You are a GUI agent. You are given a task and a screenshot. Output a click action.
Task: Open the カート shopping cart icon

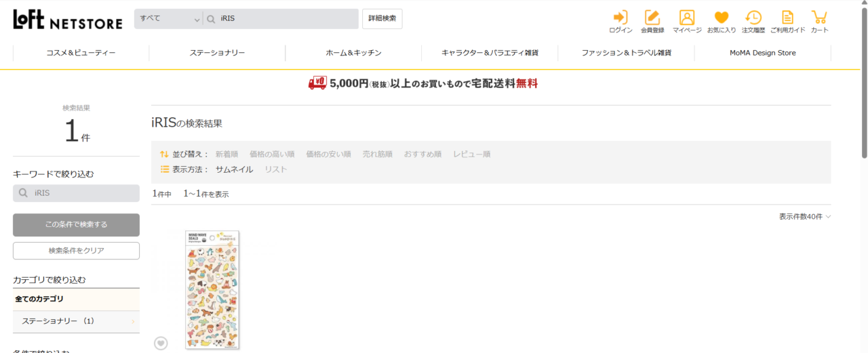pos(819,22)
